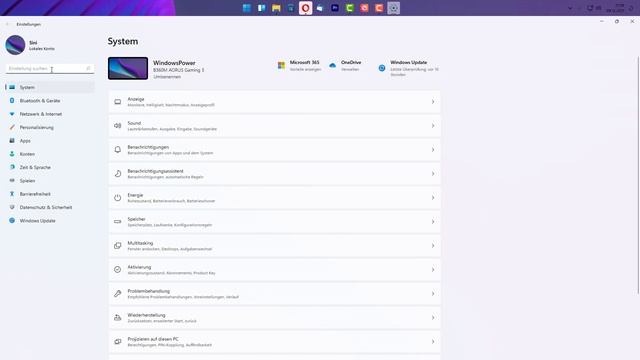Open Apps category in sidebar
This screenshot has width=640, height=360.
[50, 141]
